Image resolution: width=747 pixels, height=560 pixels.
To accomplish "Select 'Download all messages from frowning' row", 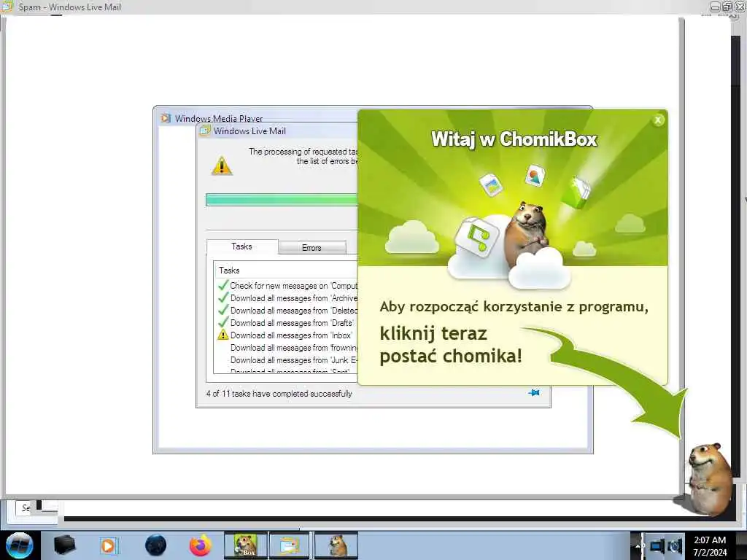I will pos(287,348).
